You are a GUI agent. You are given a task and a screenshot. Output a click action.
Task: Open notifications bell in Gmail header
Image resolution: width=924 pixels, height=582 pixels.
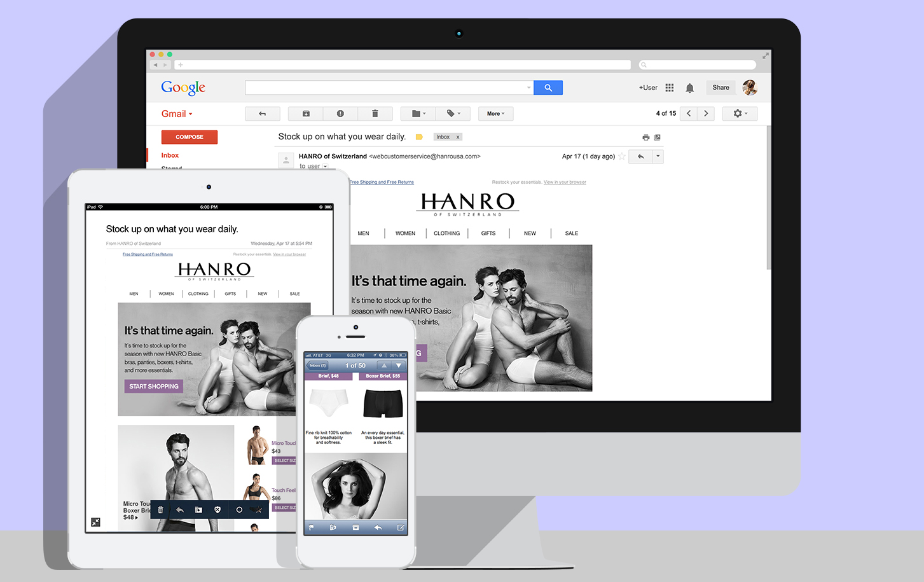pyautogui.click(x=690, y=88)
